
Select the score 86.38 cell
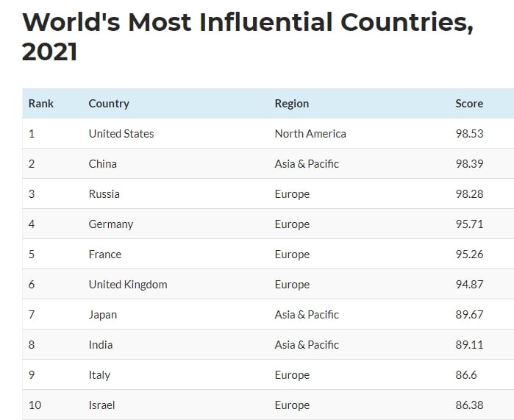[x=469, y=405]
